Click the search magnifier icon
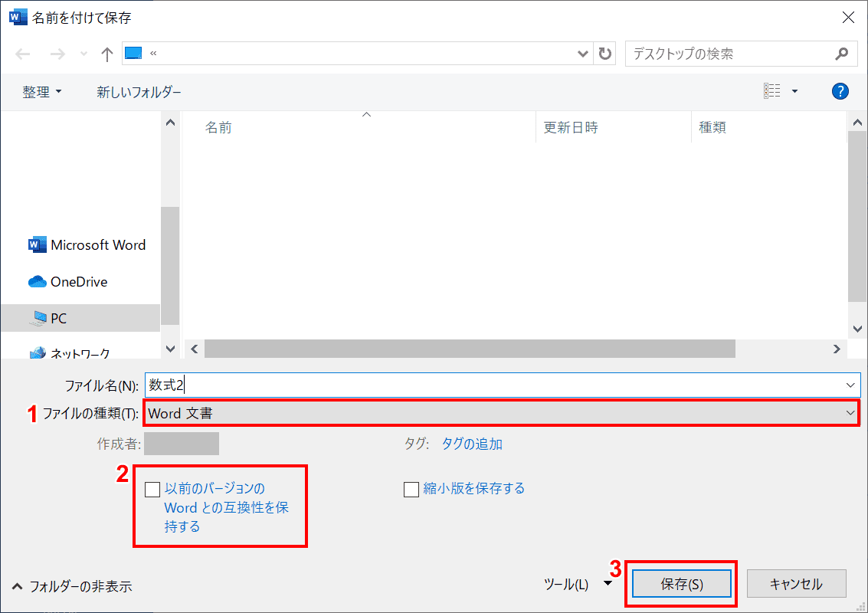868x613 pixels. (x=841, y=54)
